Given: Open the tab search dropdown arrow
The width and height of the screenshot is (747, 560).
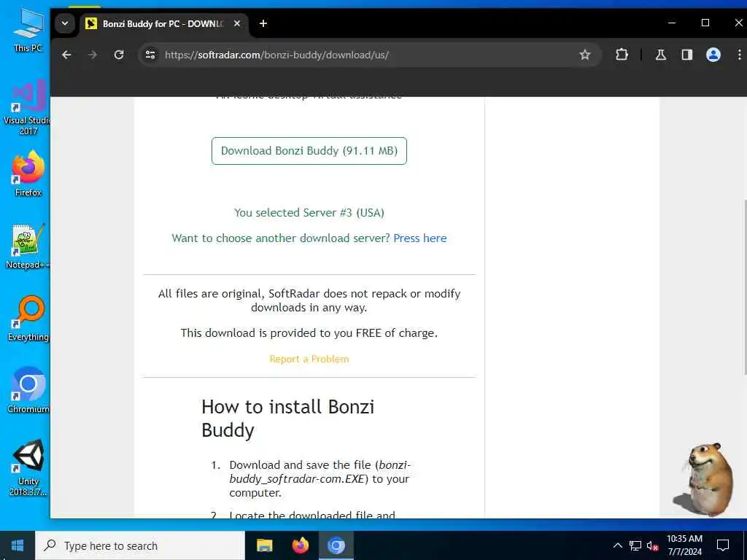Looking at the screenshot, I should pos(65,23).
